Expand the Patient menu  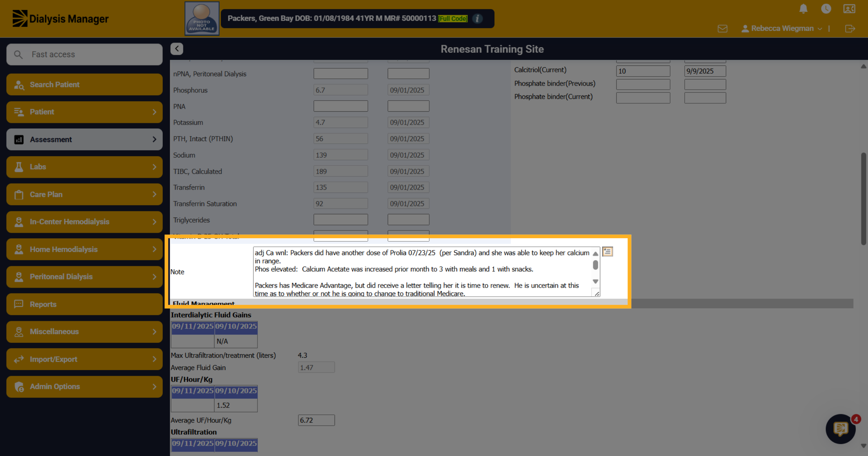84,112
